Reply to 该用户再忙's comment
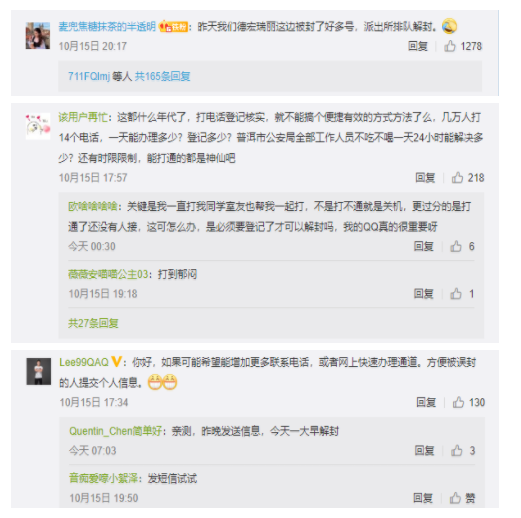The width and height of the screenshot is (521, 518). point(425,178)
